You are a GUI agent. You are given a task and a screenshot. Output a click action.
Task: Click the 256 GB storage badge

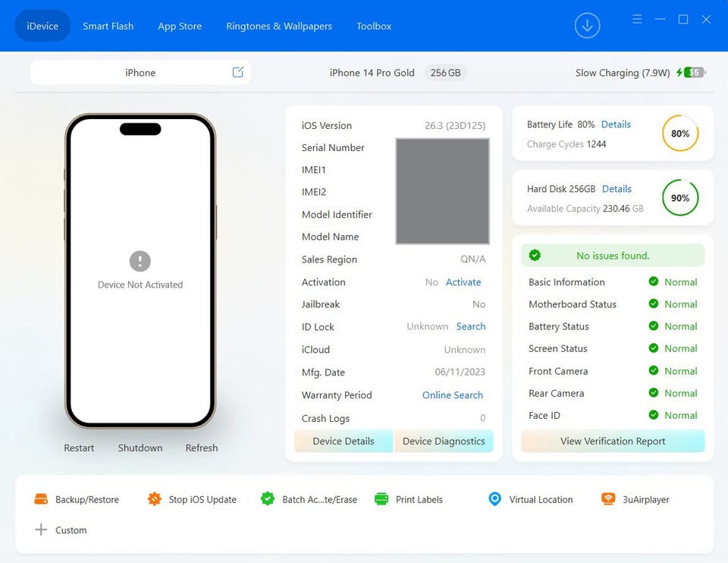click(446, 73)
